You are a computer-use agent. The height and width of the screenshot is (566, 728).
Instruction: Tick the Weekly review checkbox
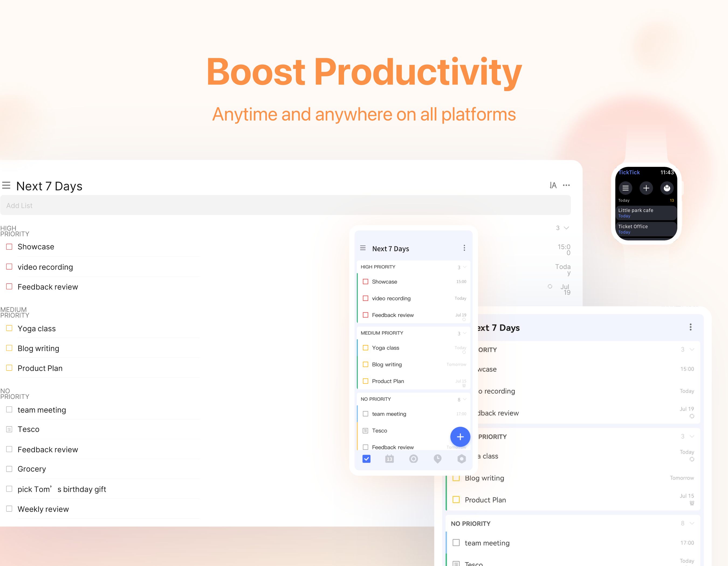(x=9, y=509)
